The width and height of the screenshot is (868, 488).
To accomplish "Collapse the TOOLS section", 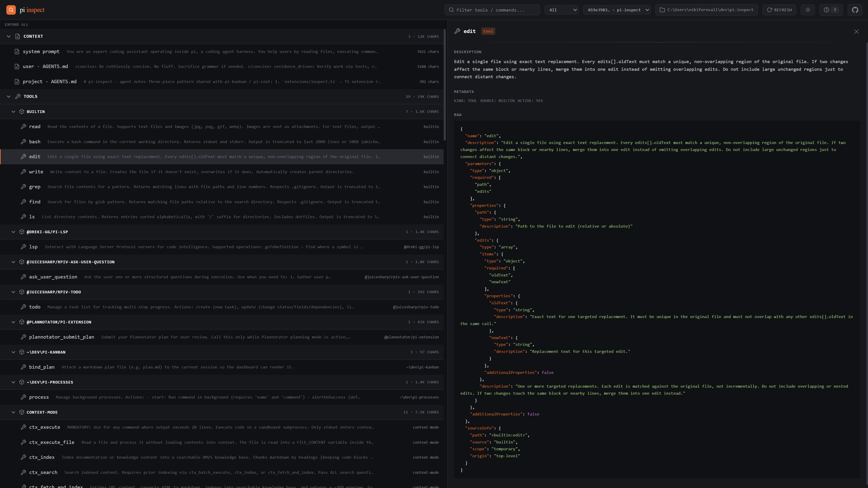I will tap(9, 97).
